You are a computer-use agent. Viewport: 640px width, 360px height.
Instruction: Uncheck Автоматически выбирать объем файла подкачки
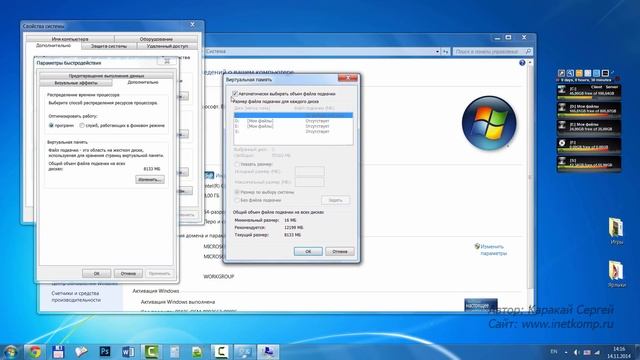click(x=235, y=94)
